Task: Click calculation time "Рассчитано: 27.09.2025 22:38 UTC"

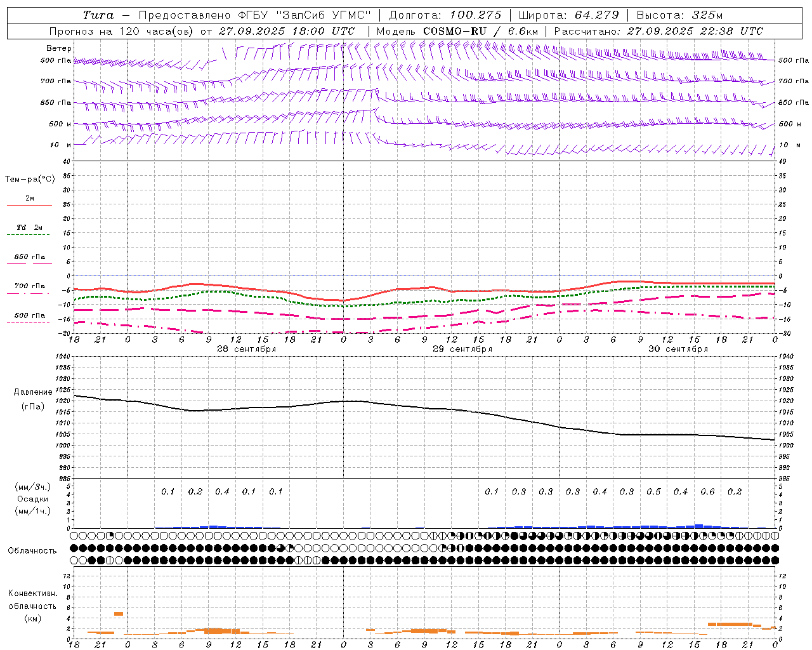Action: pos(658,31)
